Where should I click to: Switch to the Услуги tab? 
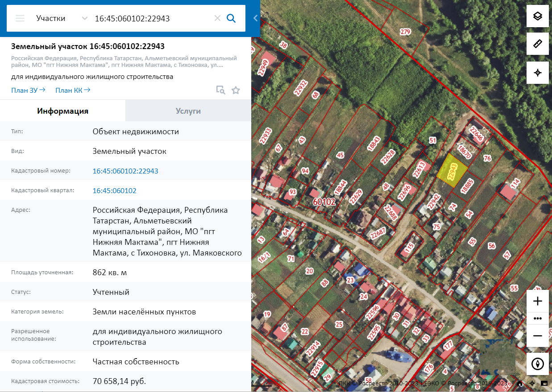188,111
